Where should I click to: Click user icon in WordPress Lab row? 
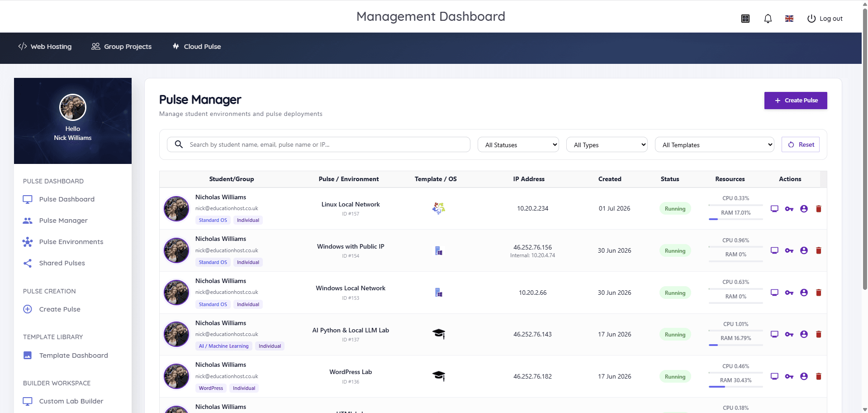tap(804, 376)
